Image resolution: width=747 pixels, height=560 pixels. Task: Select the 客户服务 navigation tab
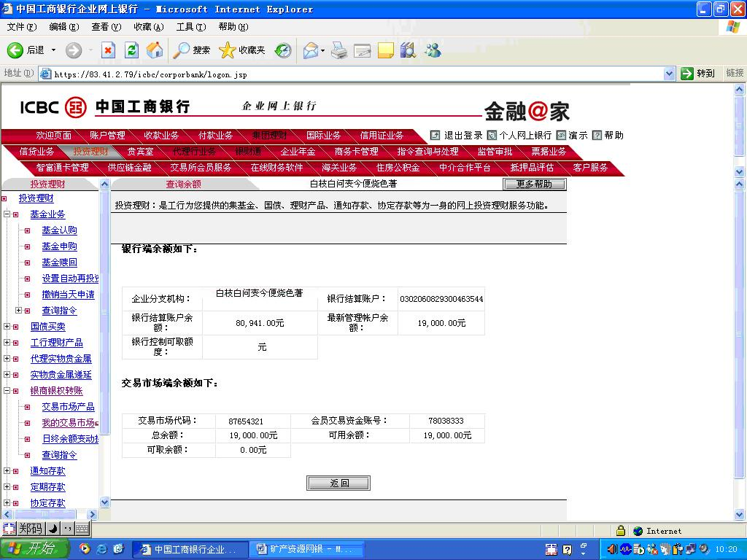[590, 168]
